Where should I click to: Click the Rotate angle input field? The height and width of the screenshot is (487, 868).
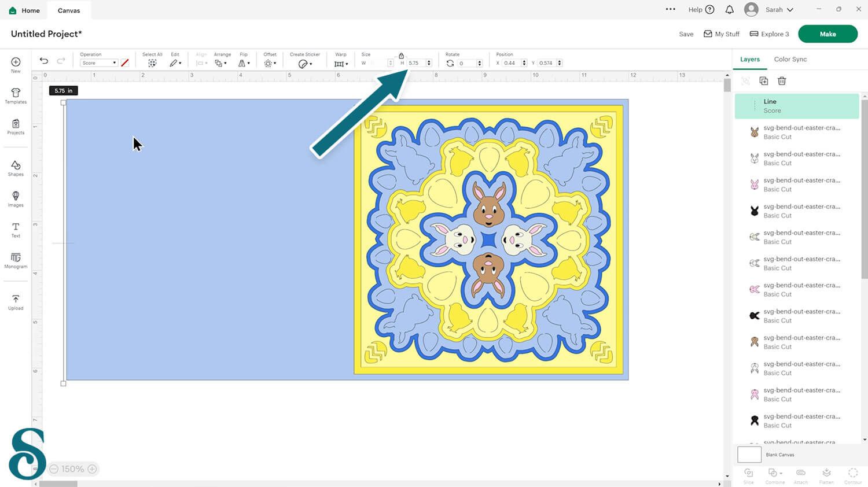(x=466, y=63)
